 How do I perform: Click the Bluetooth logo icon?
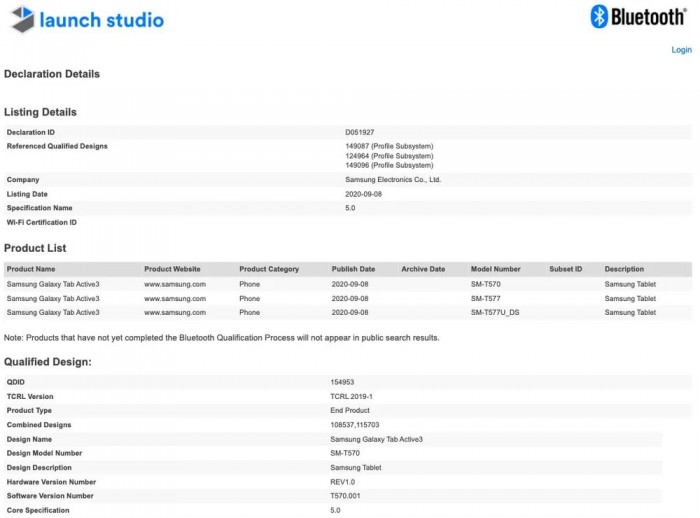click(600, 16)
